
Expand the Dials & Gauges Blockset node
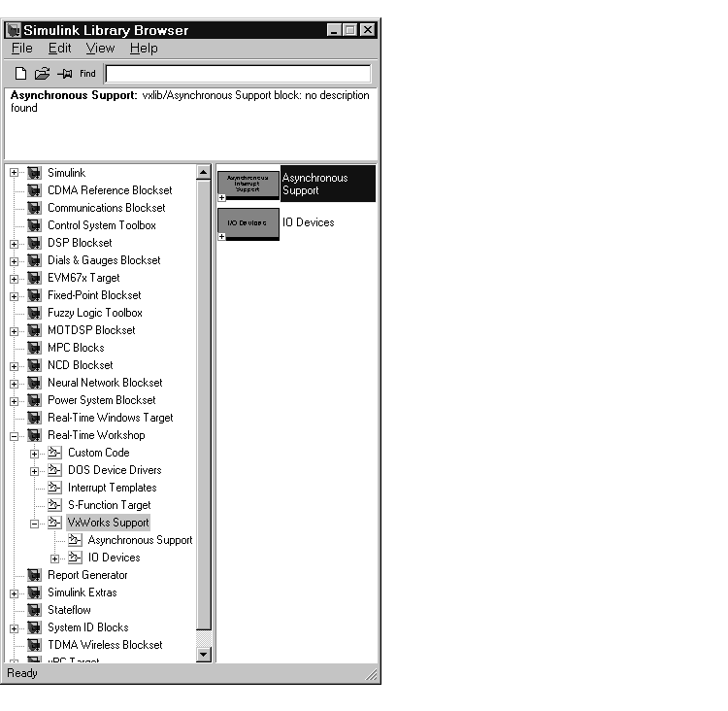click(x=14, y=261)
